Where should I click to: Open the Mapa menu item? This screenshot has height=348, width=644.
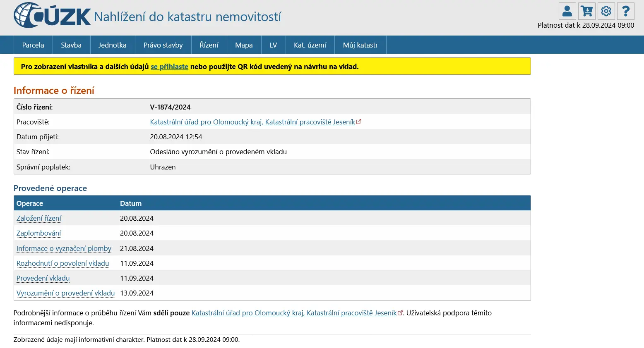(x=244, y=45)
